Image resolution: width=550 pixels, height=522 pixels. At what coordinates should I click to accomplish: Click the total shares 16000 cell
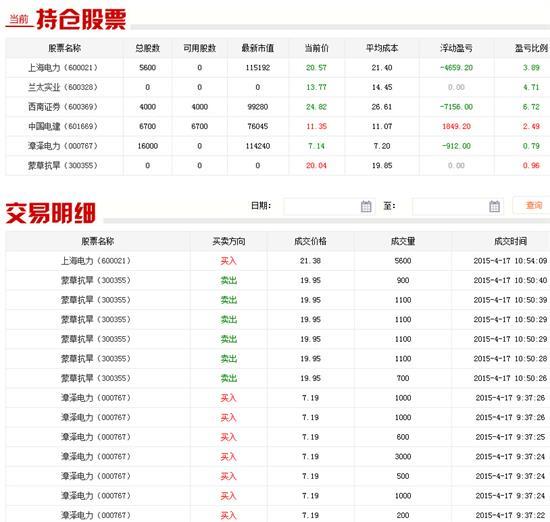148,146
